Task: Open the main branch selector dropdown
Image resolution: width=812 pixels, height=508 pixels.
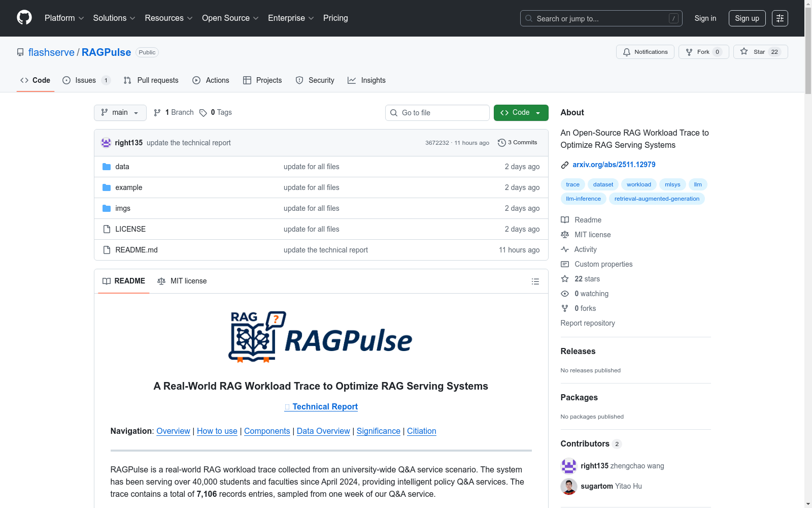Action: 120,113
